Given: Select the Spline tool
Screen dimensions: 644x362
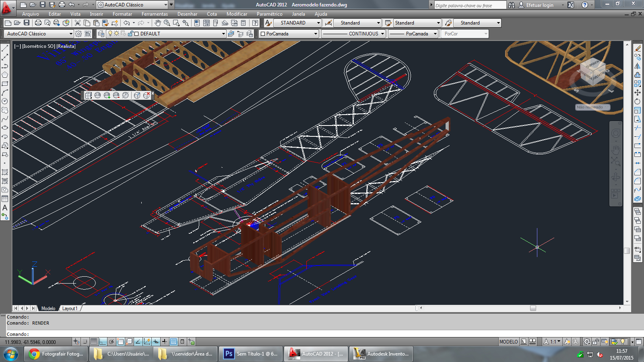Looking at the screenshot, I should click(5, 119).
